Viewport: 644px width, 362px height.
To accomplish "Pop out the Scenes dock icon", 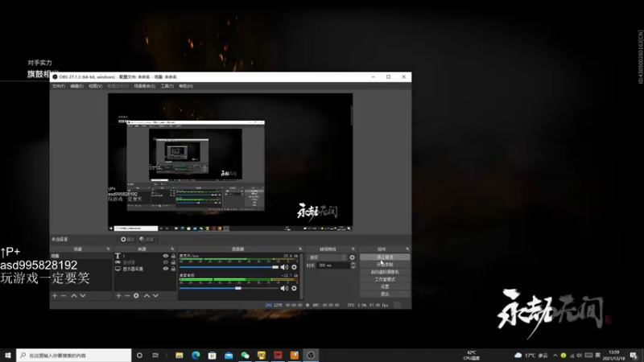I will 109,249.
